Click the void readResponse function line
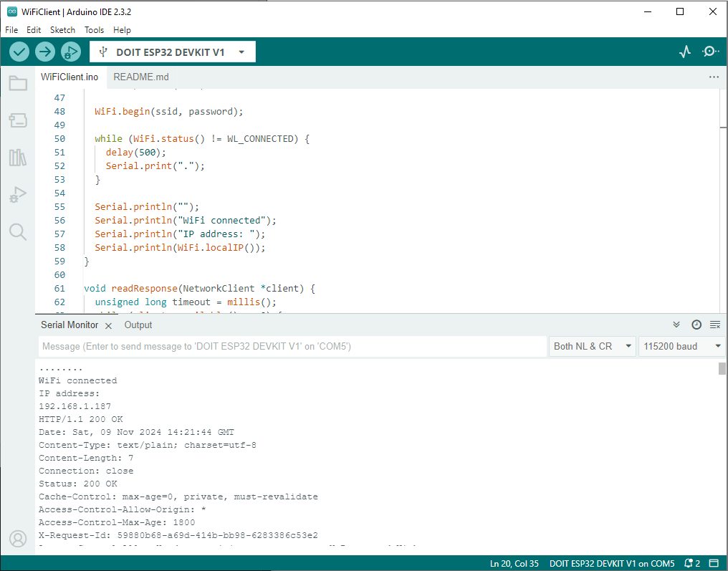 (x=200, y=288)
